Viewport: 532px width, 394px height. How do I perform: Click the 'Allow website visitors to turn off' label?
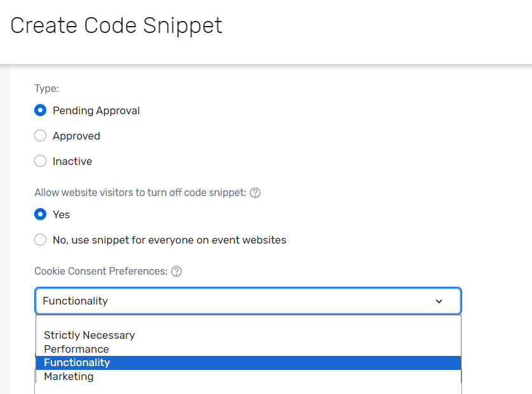[x=140, y=193]
